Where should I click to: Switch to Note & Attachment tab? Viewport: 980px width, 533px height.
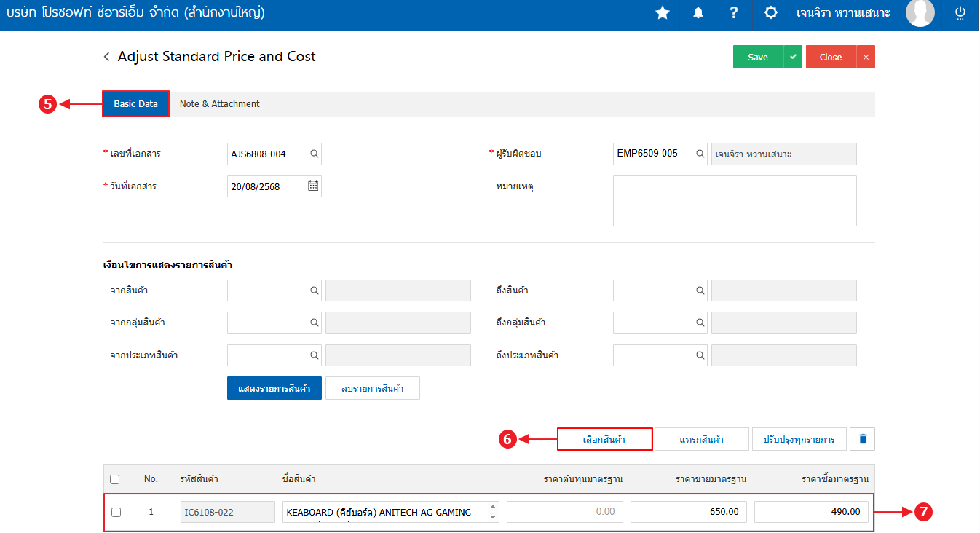(219, 104)
